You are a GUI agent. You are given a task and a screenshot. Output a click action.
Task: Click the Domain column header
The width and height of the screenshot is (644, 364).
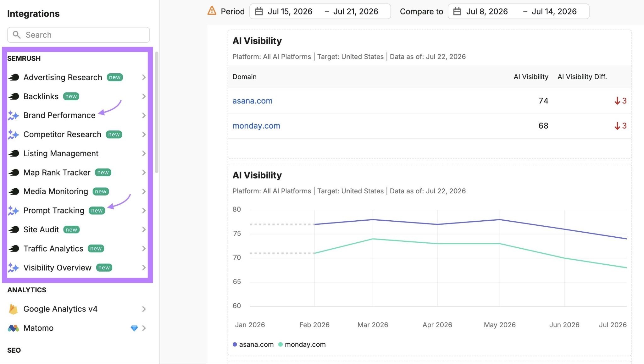click(244, 77)
